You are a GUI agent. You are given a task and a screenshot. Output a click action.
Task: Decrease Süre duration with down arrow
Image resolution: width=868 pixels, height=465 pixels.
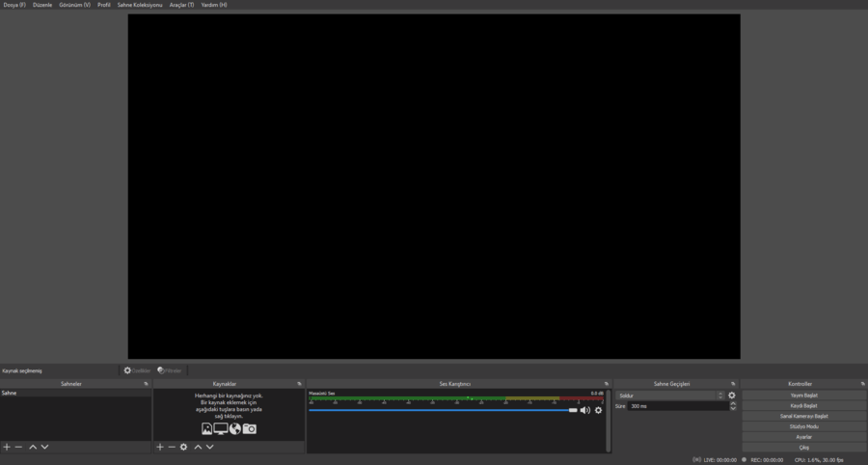click(733, 408)
